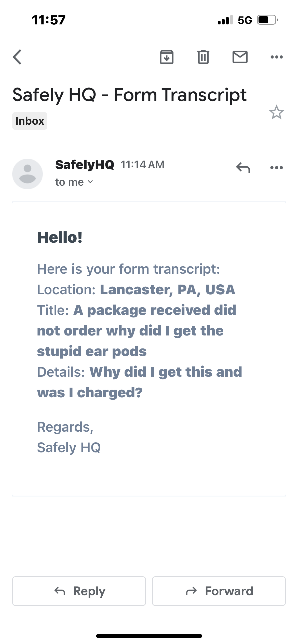Screen dimensions: 298x644
Task: Tap the Lancaster, PA, USA location text
Action: pos(168,290)
